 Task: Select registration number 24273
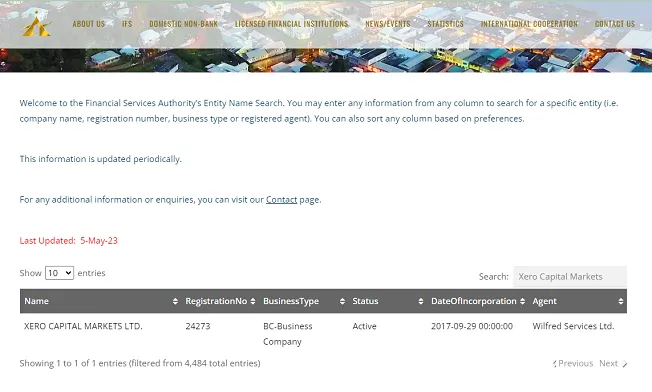click(198, 326)
